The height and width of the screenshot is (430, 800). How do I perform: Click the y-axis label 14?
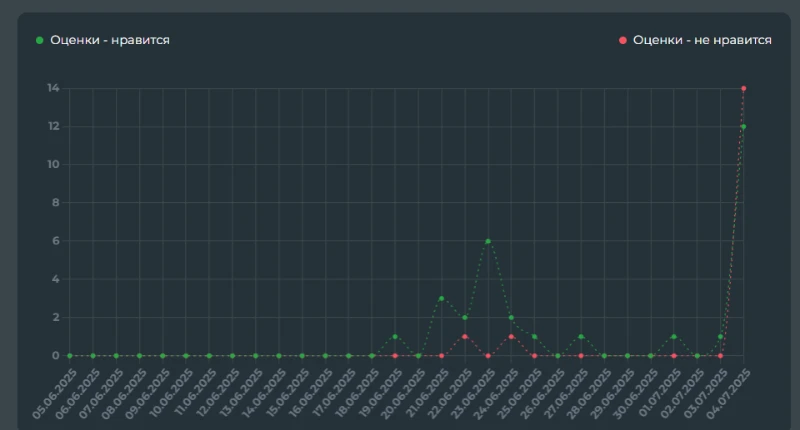tap(54, 88)
